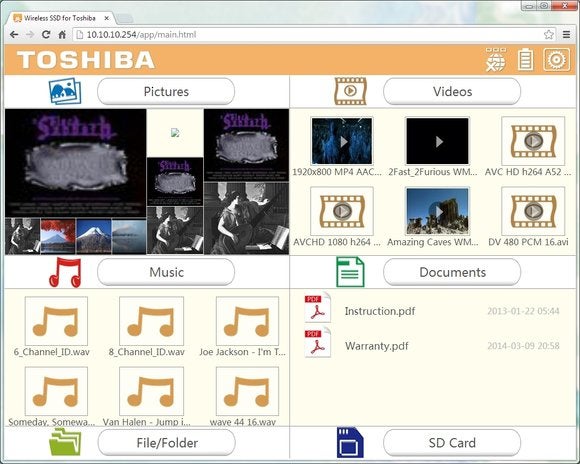Viewport: 580px width, 464px height.
Task: Click the blue Pictures category icon
Action: point(65,91)
